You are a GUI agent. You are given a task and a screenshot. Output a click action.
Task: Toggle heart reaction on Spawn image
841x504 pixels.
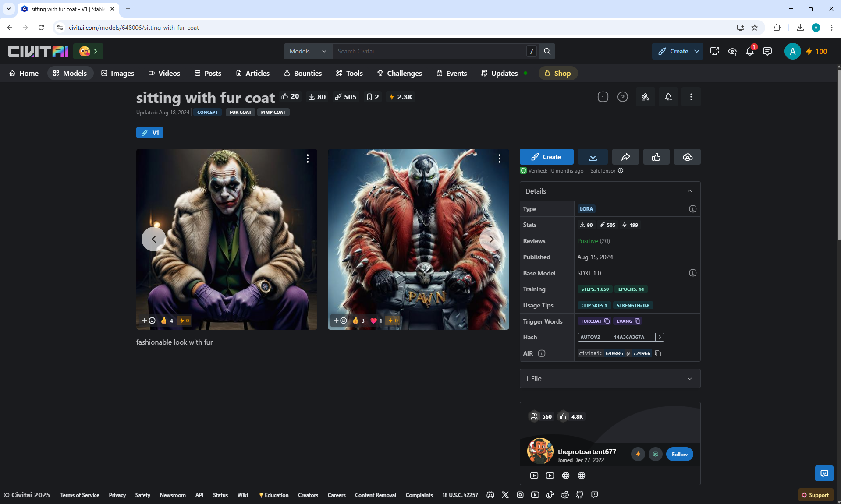pos(376,321)
